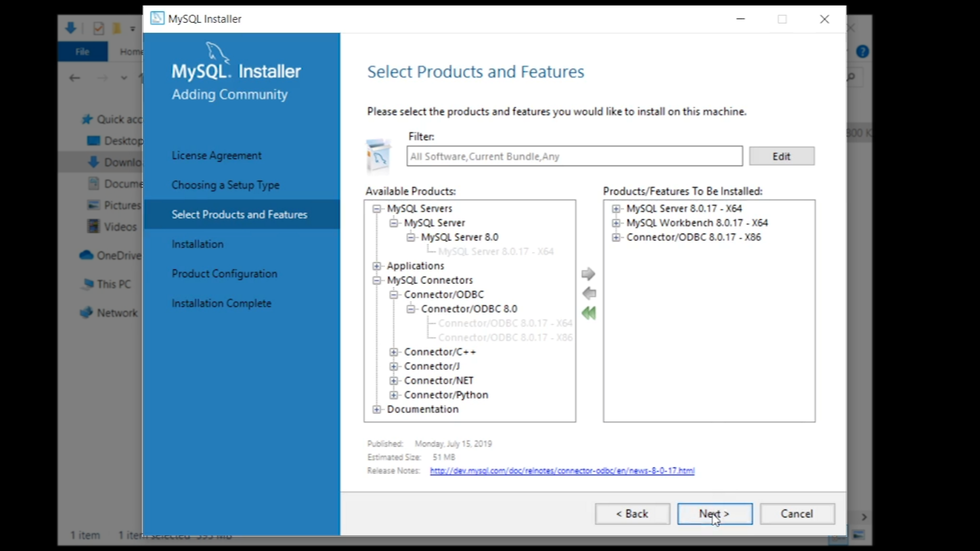
Task: Expand the Connector/C++ tree node
Action: (394, 352)
